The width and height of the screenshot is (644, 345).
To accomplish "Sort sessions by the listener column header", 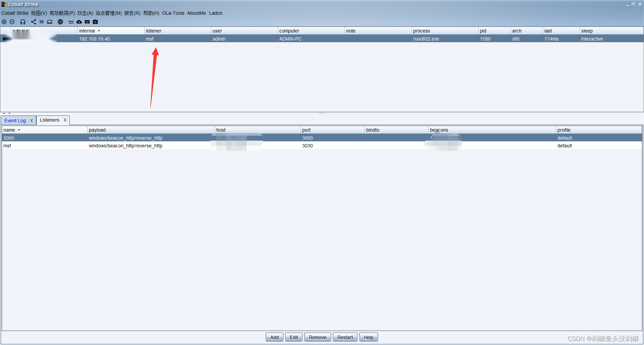I will point(177,31).
